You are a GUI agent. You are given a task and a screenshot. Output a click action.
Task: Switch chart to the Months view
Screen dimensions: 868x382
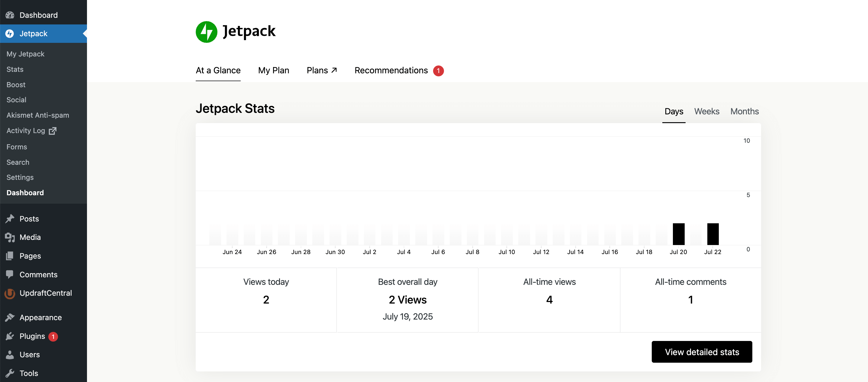coord(744,111)
